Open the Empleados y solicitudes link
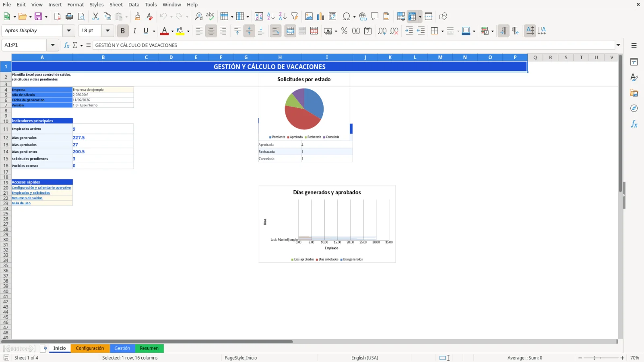 coord(31,193)
